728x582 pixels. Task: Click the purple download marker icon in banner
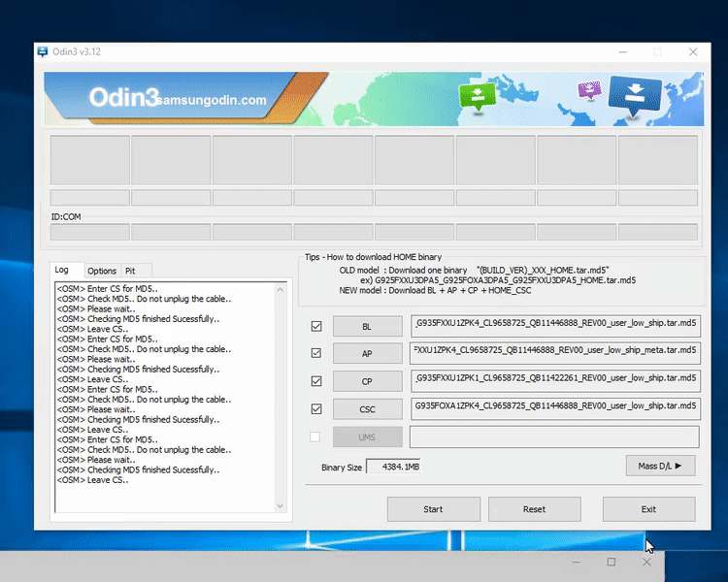click(589, 89)
